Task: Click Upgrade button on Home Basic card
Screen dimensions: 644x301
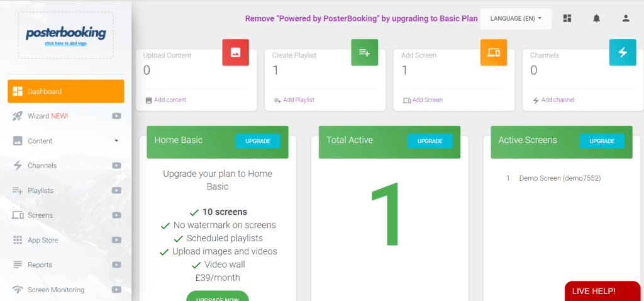Action: (258, 141)
